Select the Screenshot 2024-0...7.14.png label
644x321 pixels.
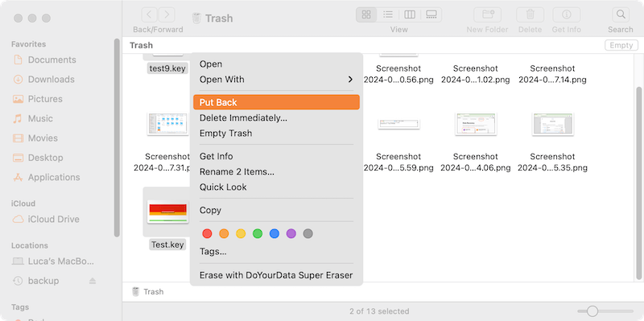click(552, 74)
